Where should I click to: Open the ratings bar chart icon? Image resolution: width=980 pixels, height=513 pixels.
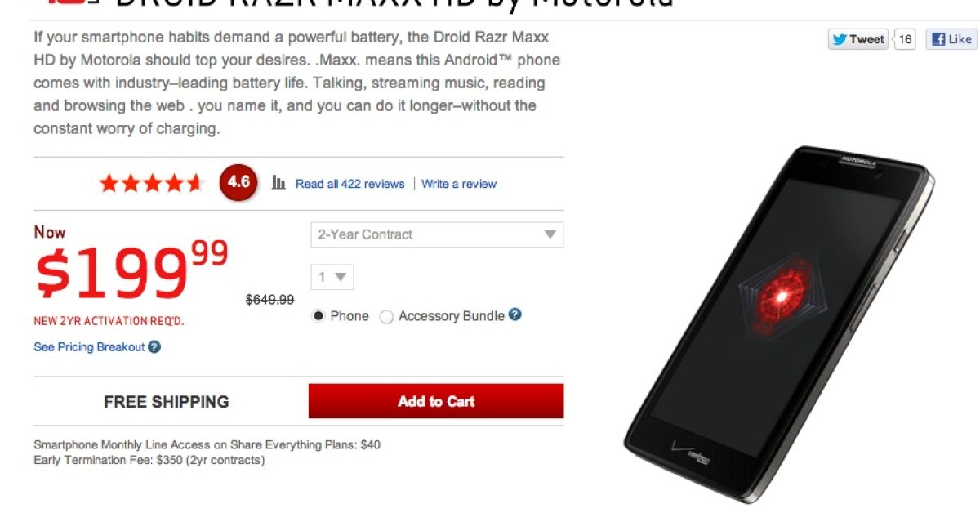click(278, 183)
